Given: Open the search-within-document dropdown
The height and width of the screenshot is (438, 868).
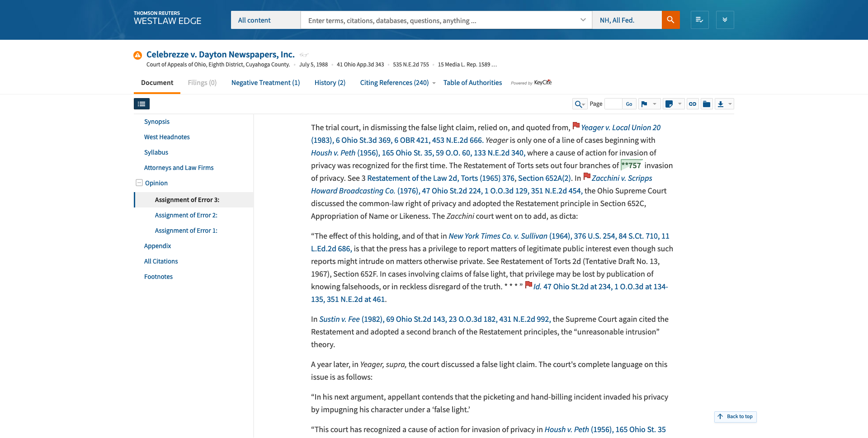Looking at the screenshot, I should point(580,104).
